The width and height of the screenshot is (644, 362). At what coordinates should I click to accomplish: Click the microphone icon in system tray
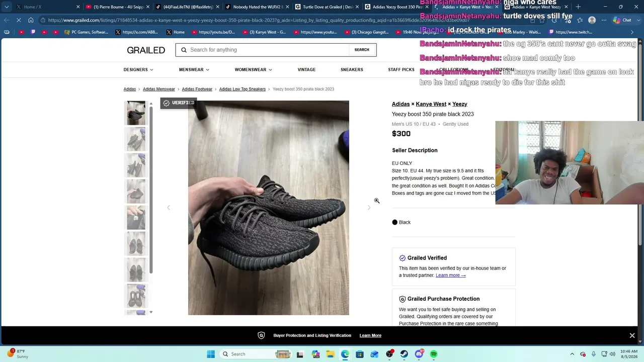tap(594, 354)
